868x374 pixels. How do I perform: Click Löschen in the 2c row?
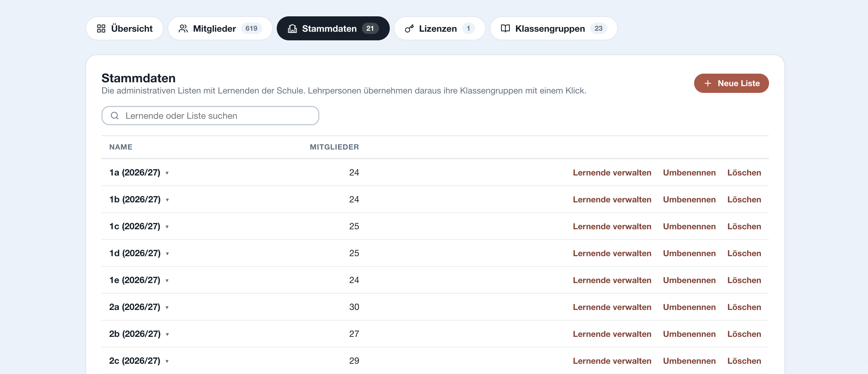click(744, 361)
